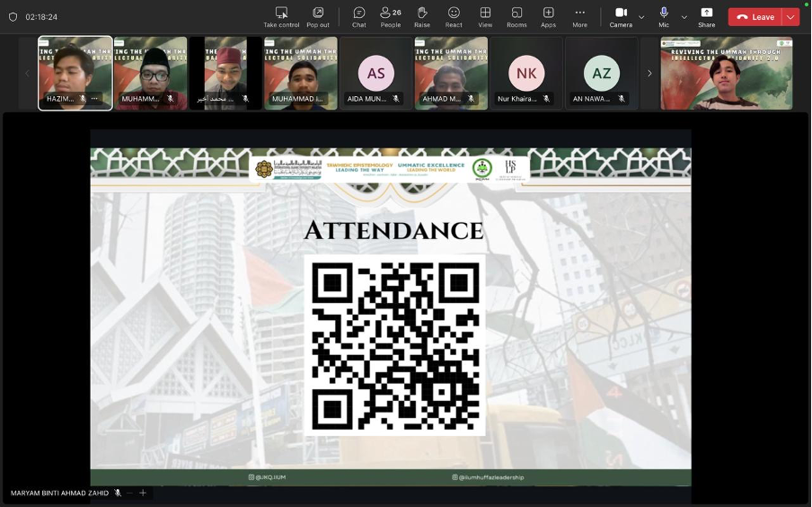This screenshot has width=812, height=507.
Task: Toggle the Camera on or off
Action: pyautogui.click(x=621, y=16)
